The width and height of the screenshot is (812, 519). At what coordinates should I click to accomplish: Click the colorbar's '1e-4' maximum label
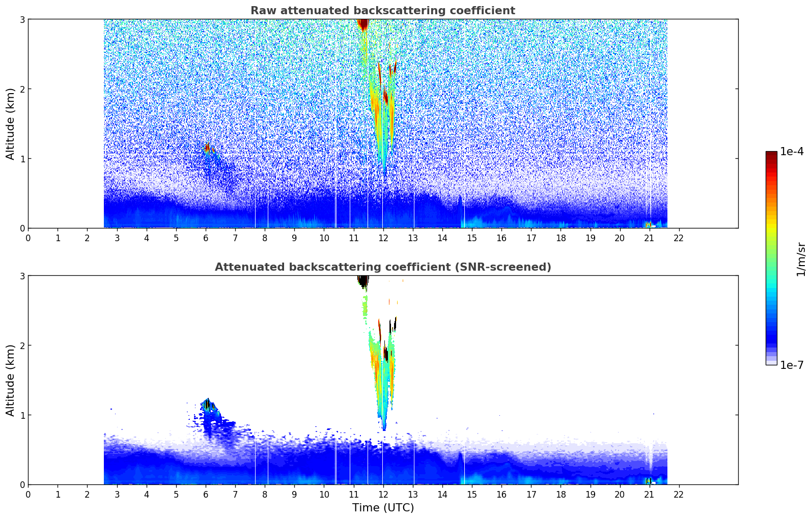tap(792, 152)
